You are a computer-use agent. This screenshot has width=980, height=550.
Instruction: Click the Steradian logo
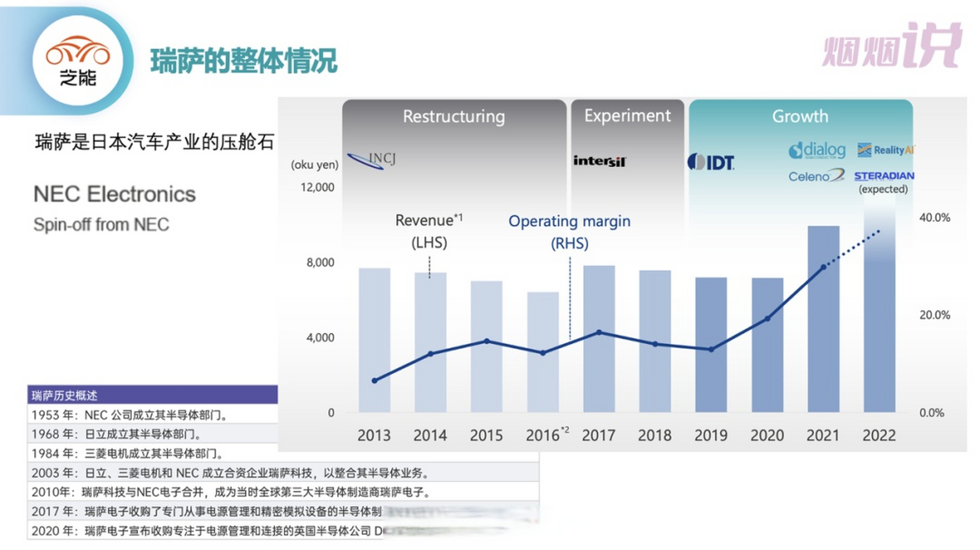pyautogui.click(x=884, y=176)
